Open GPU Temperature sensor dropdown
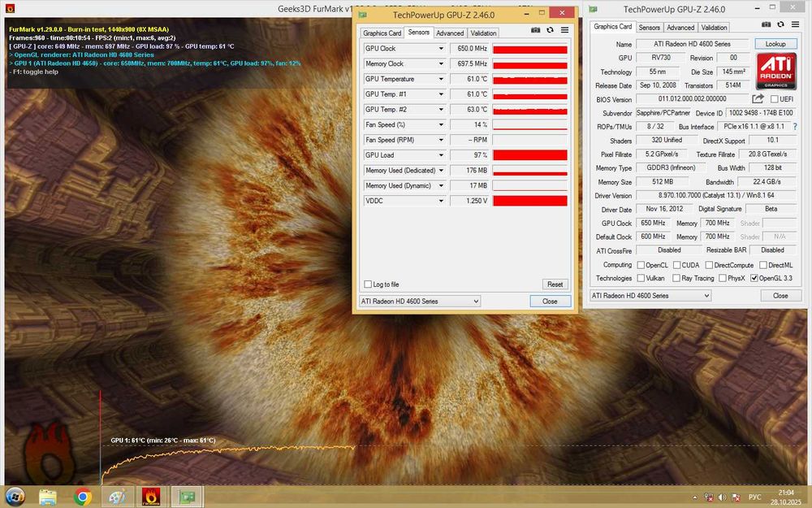Image resolution: width=812 pixels, height=508 pixels. click(441, 80)
